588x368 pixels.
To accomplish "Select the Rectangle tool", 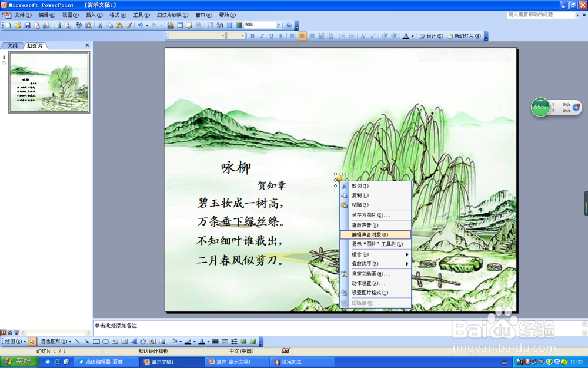I will (98, 341).
